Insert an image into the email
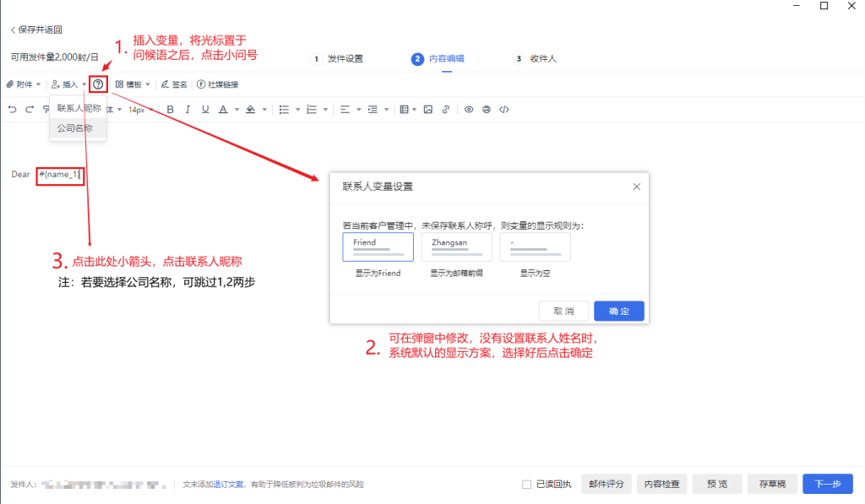Image resolution: width=865 pixels, height=504 pixels. coord(428,110)
